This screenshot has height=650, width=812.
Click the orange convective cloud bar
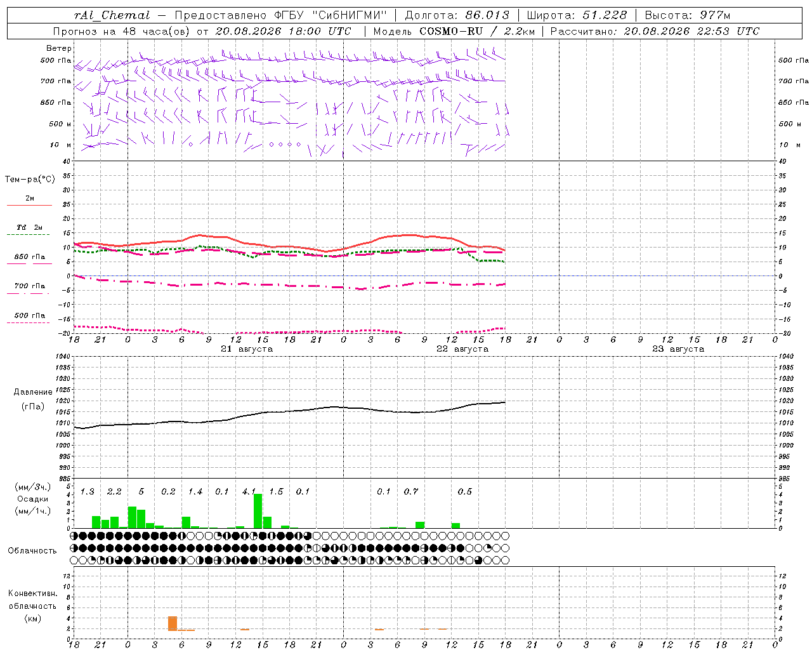click(172, 623)
